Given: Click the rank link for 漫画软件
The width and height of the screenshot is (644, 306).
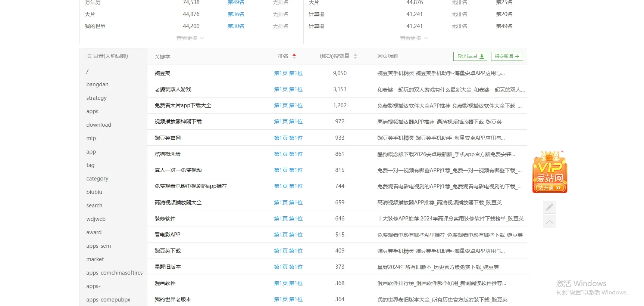Looking at the screenshot, I should click(x=288, y=283).
